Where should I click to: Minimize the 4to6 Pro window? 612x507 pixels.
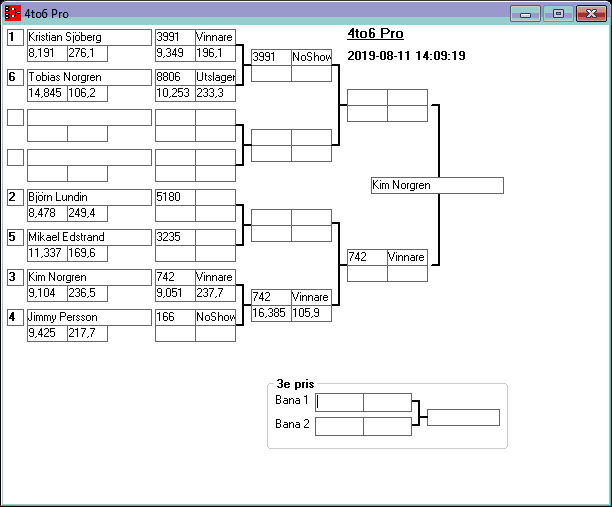(x=525, y=14)
